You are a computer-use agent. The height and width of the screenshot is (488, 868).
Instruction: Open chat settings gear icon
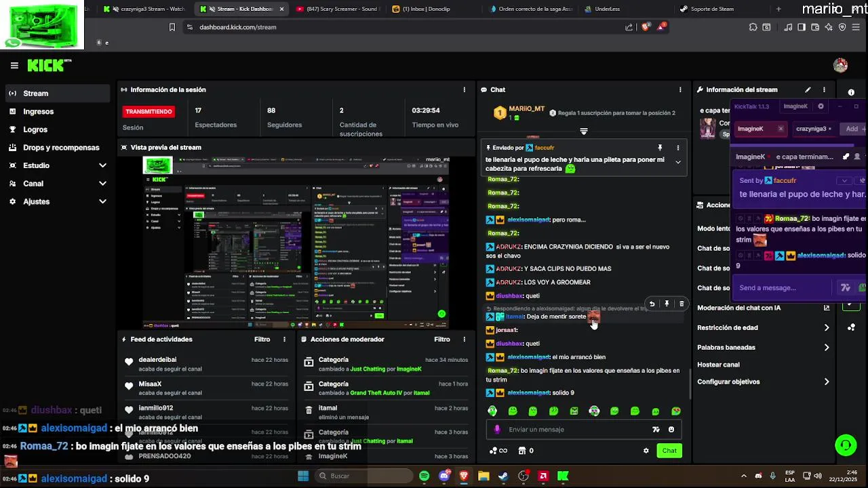tap(646, 451)
